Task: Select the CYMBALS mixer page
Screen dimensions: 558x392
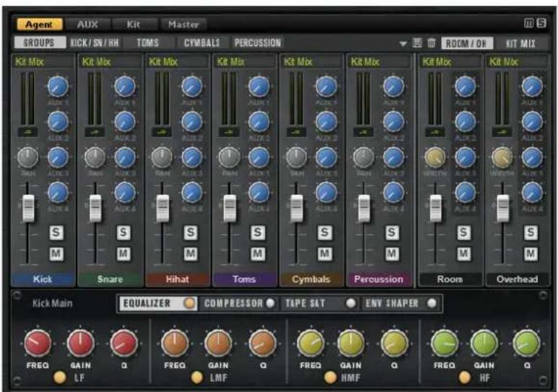Action: click(x=202, y=43)
